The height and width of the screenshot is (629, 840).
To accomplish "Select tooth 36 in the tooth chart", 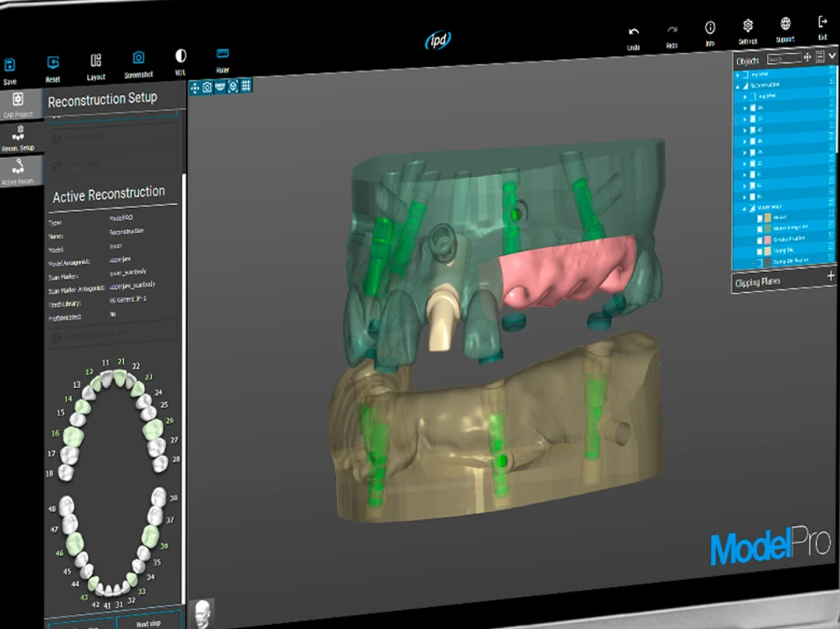I will (x=150, y=537).
